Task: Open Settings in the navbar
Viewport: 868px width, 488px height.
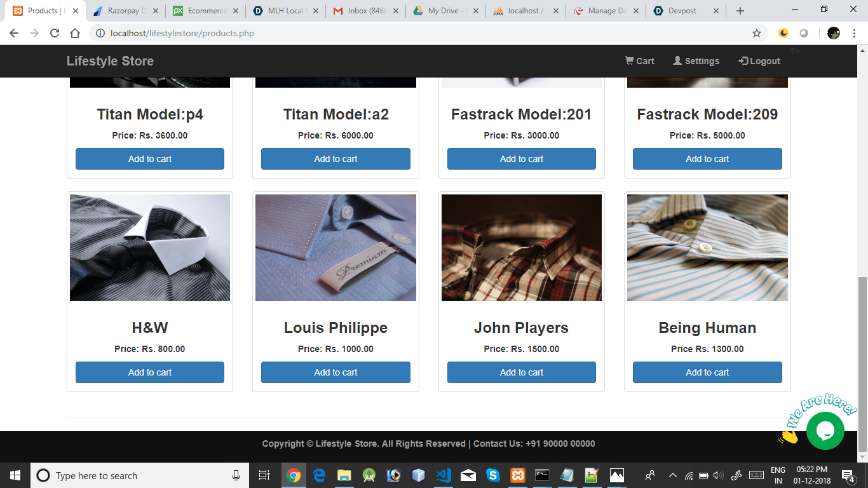Action: [696, 61]
